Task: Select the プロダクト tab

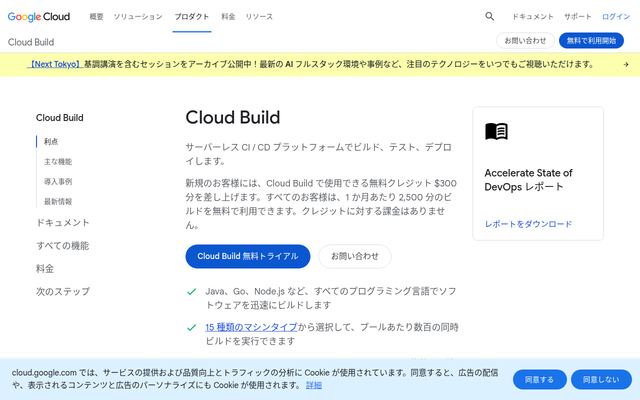Action: [x=191, y=17]
